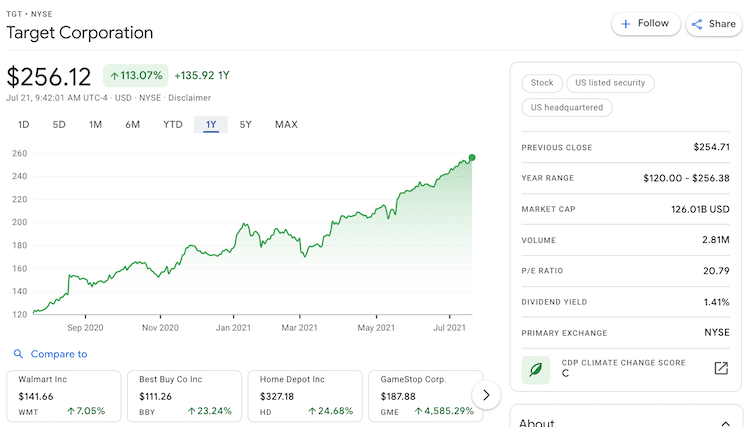Click the +135.92 1Y change text

click(202, 76)
